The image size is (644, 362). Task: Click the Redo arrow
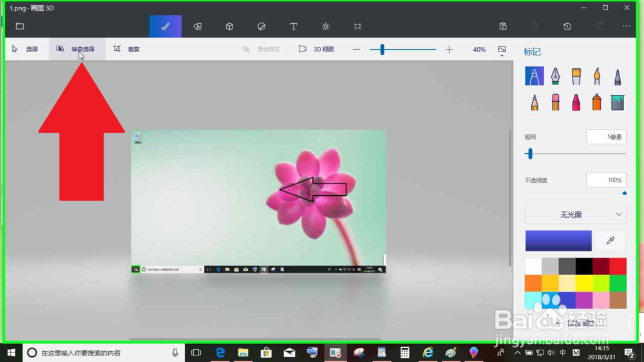tap(599, 26)
